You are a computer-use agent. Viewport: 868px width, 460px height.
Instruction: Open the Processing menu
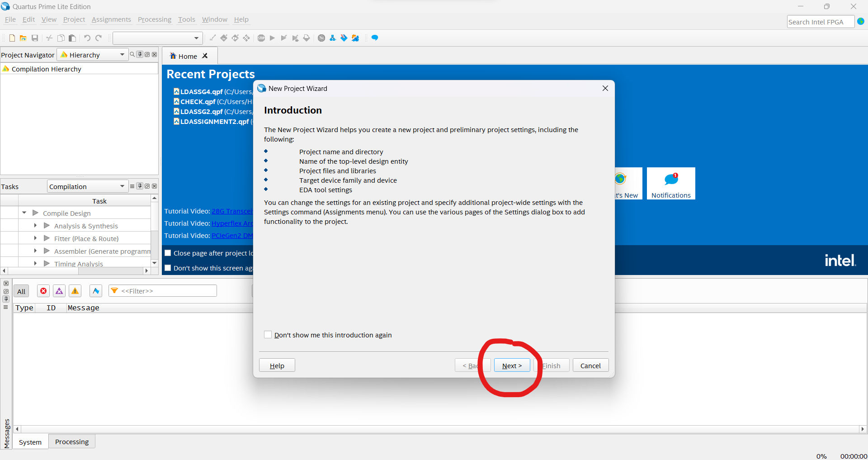pos(155,19)
